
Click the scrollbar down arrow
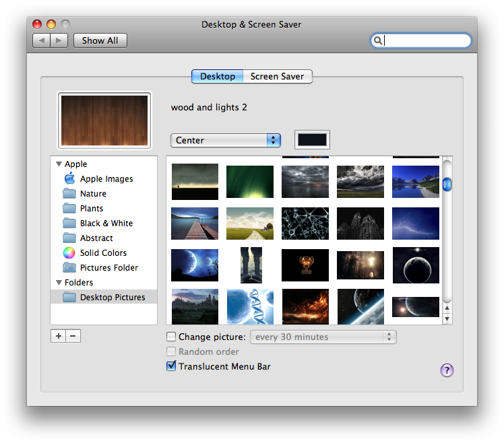[x=447, y=319]
